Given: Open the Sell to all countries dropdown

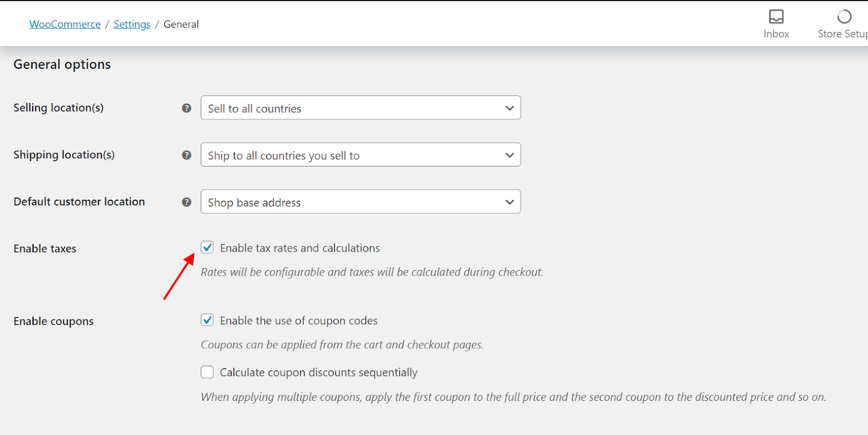Looking at the screenshot, I should 361,108.
